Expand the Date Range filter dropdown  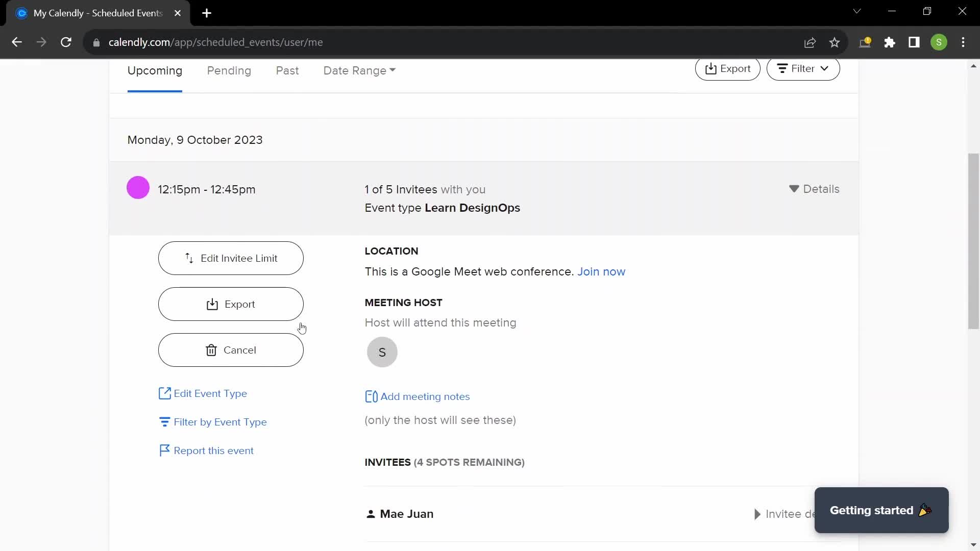[x=359, y=70]
